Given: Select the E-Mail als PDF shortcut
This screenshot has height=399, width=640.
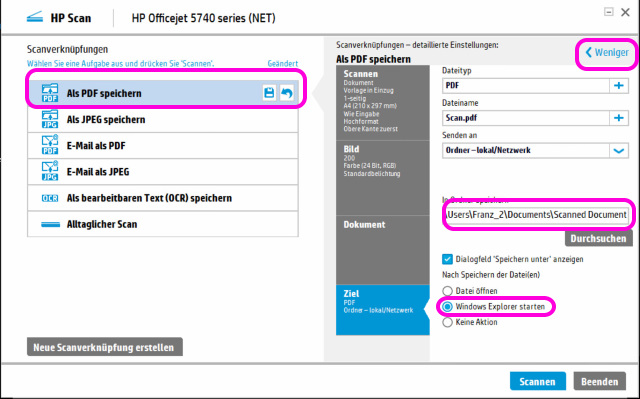Looking at the screenshot, I should point(163,145).
